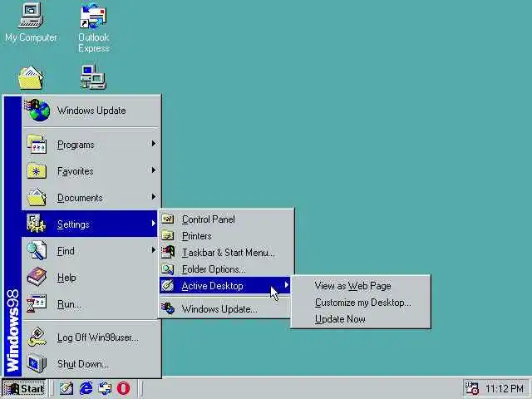Image resolution: width=532 pixels, height=399 pixels.
Task: Select Find in the Start menu
Action: pyautogui.click(x=91, y=251)
